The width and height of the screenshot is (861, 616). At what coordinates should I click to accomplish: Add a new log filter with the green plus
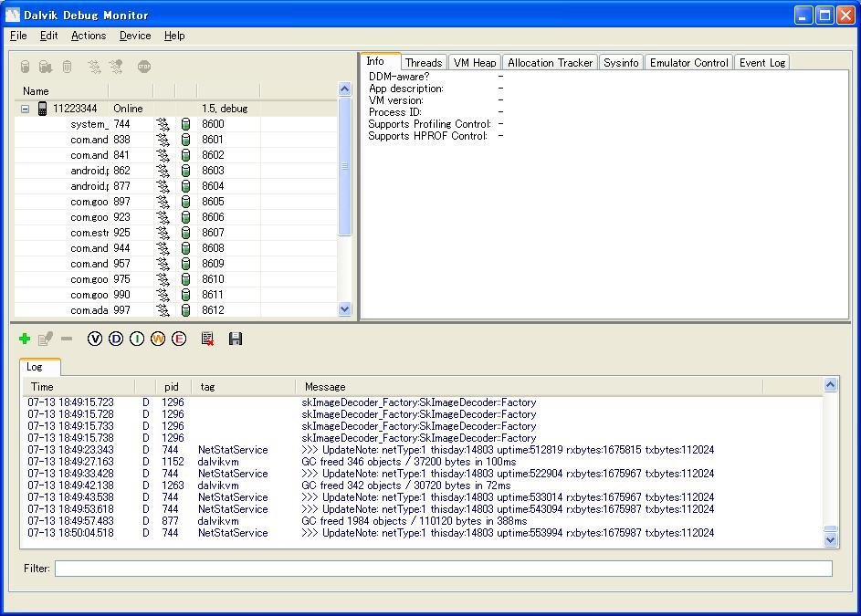click(25, 339)
